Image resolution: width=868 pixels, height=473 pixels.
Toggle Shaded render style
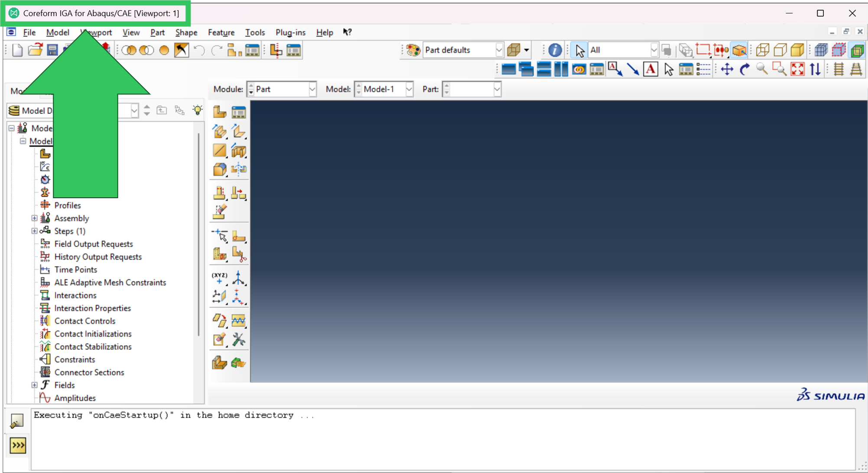[797, 50]
